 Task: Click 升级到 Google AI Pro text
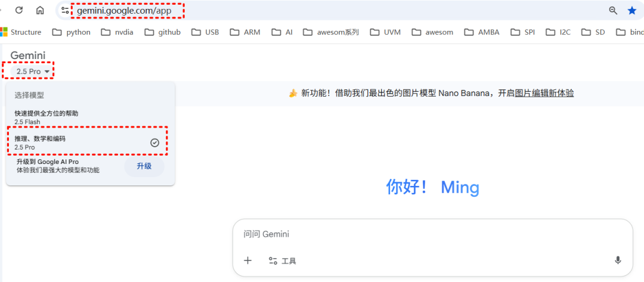pyautogui.click(x=48, y=162)
